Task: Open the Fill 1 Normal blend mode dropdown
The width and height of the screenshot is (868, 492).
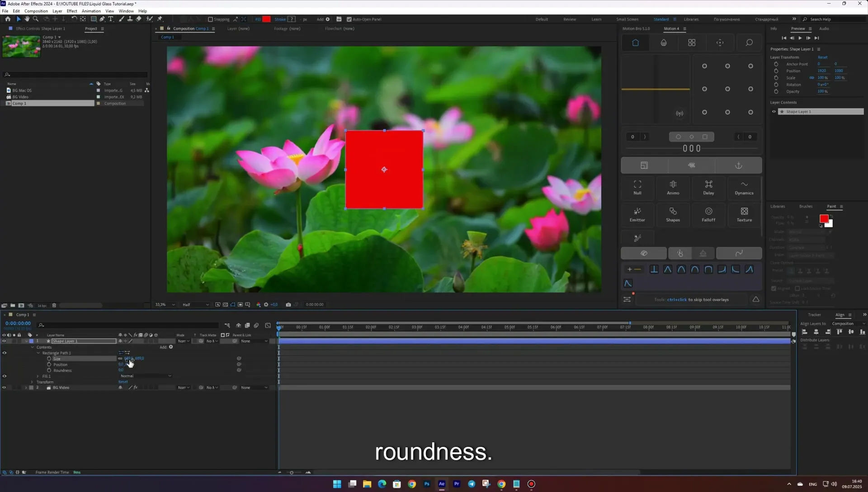Action: coord(146,376)
